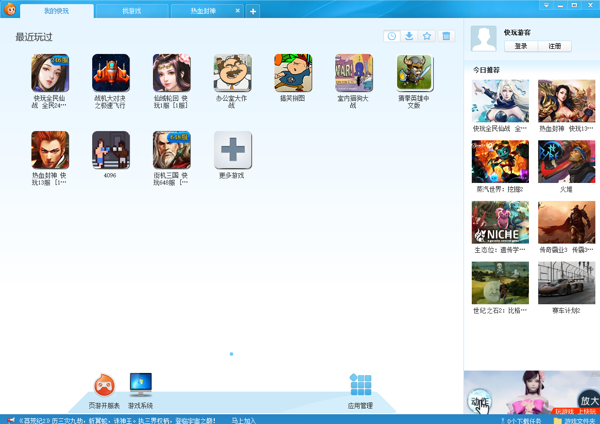Open 应用管理 grid icon
600x424 pixels.
pos(360,386)
